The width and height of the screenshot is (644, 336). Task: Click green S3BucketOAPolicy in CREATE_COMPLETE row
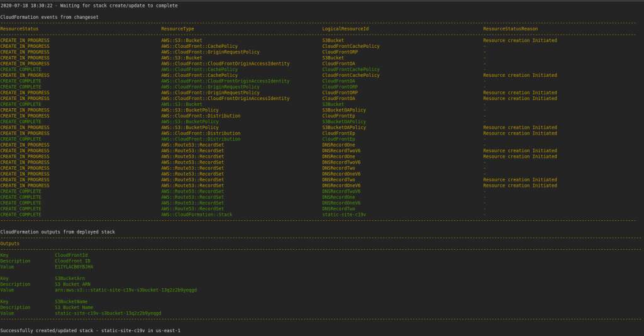[344, 121]
